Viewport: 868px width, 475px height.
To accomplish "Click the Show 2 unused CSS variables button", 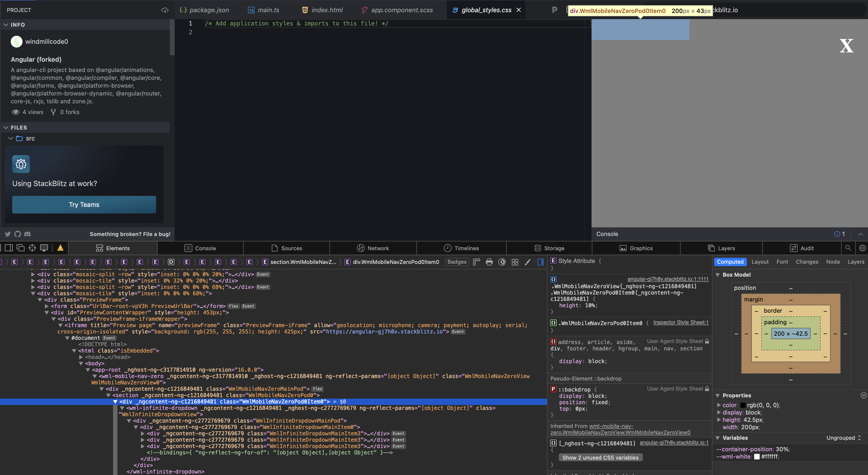I will point(600,457).
